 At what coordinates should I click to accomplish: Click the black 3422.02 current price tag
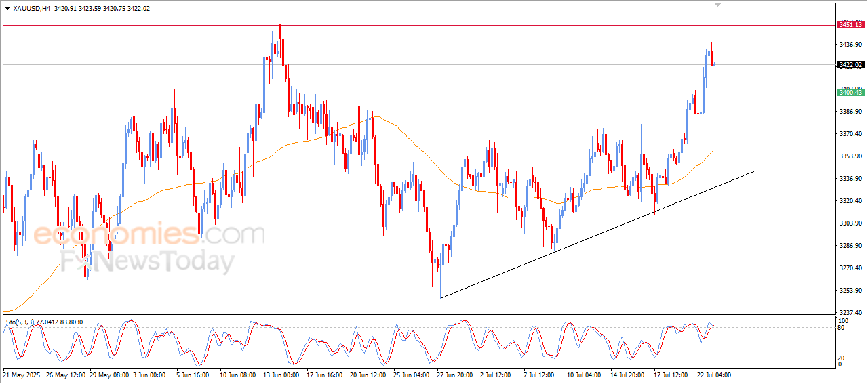click(x=850, y=65)
